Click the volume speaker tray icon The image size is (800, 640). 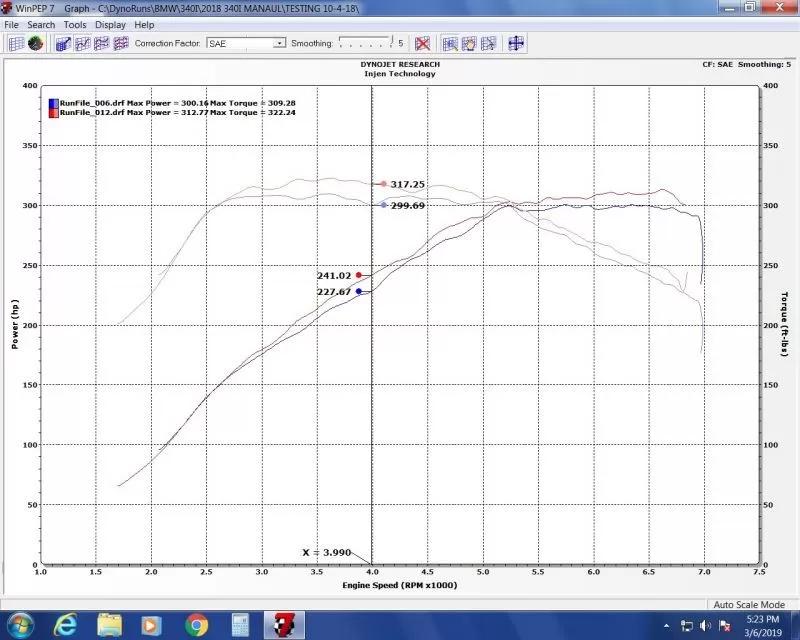[x=705, y=626]
